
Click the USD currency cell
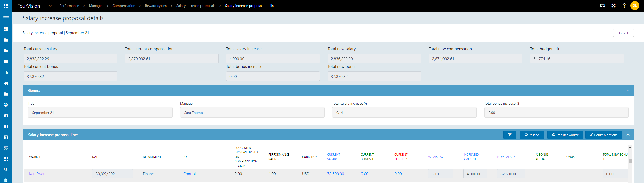pyautogui.click(x=306, y=174)
